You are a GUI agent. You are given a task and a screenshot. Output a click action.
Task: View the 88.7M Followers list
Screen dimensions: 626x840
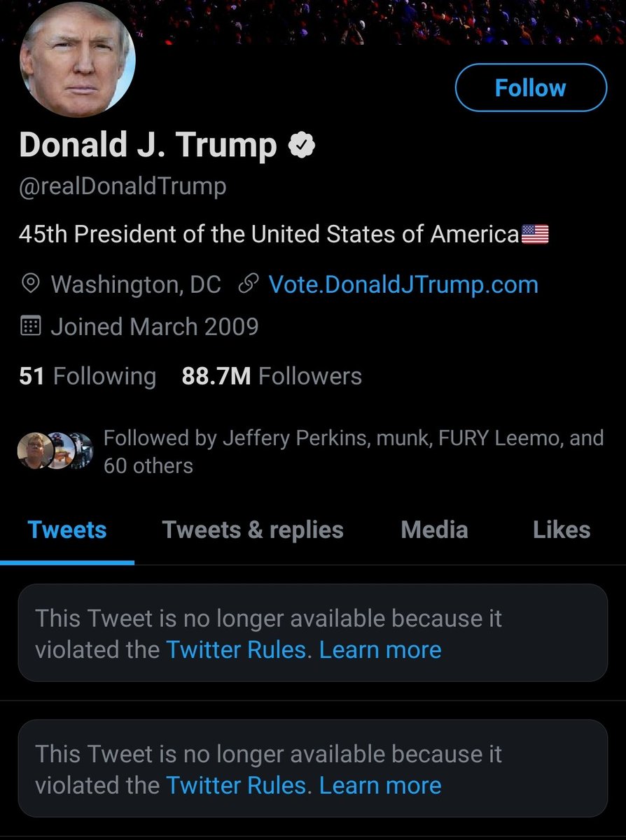pyautogui.click(x=272, y=376)
